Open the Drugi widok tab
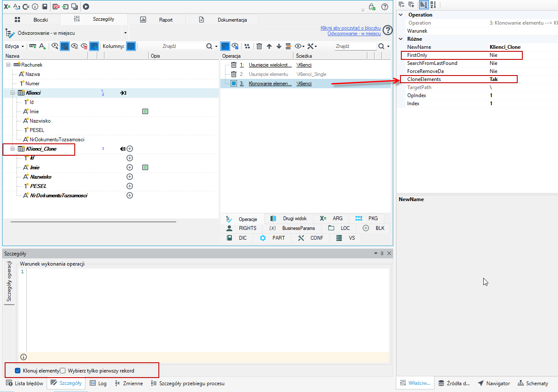This screenshot has width=558, height=392. point(289,218)
